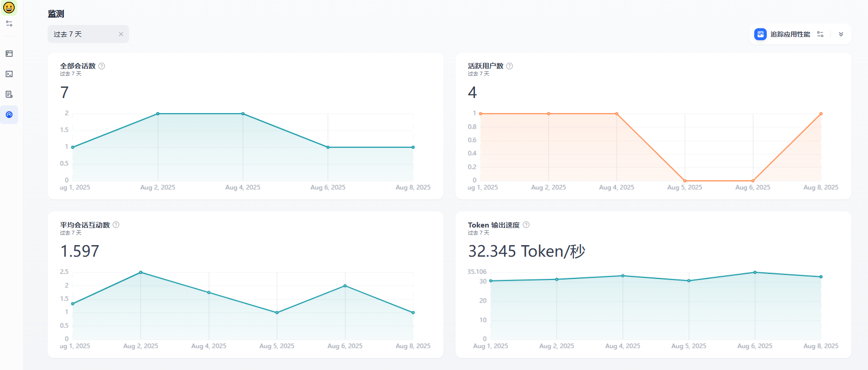
Task: Open the 过去 7 天 time range dropdown
Action: pos(88,34)
